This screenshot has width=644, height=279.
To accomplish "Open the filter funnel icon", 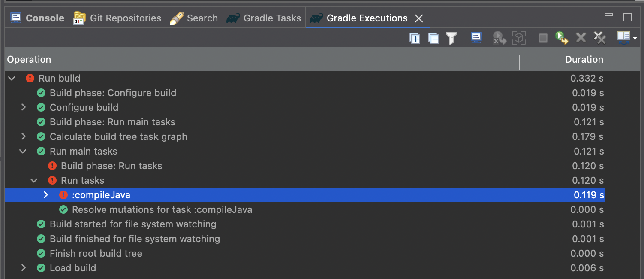I will click(x=451, y=38).
